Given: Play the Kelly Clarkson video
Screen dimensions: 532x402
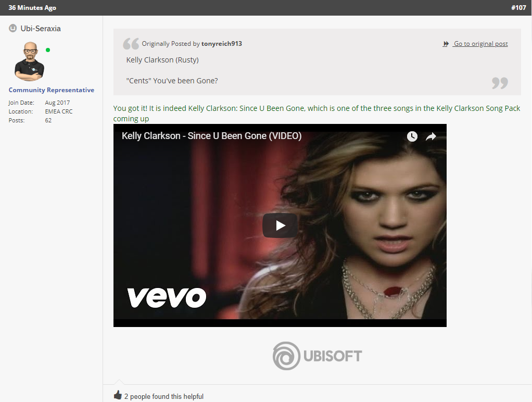Looking at the screenshot, I should point(280,225).
